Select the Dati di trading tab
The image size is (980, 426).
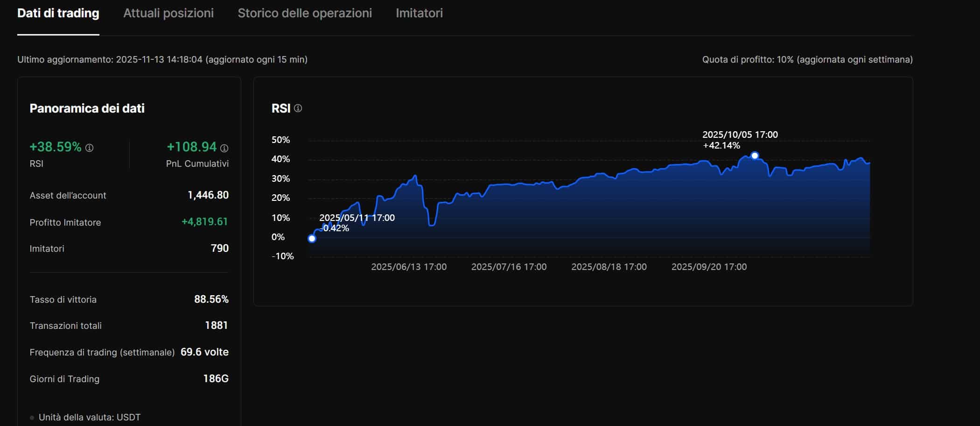pyautogui.click(x=58, y=14)
